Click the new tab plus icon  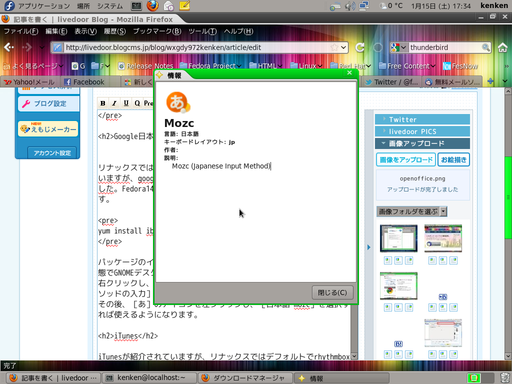491,81
